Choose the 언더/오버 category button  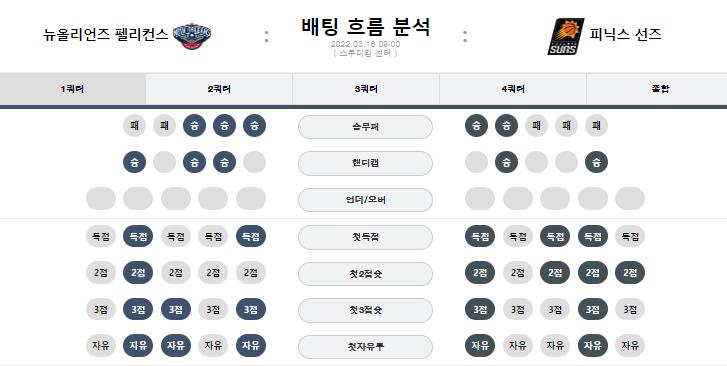coord(365,200)
